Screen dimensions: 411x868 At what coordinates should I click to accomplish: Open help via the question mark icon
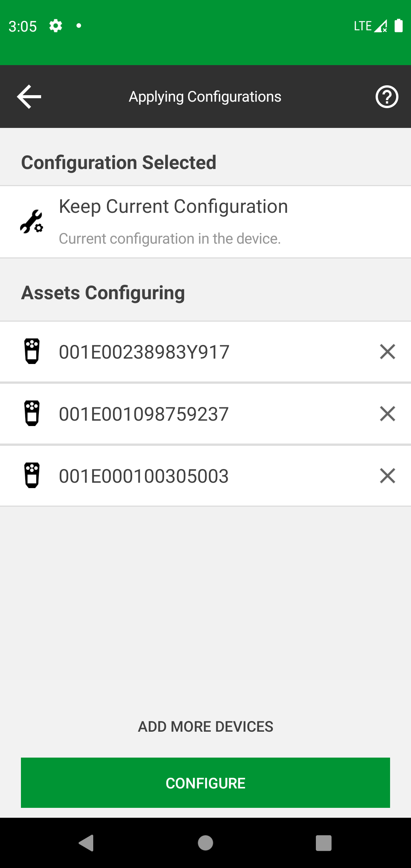click(387, 97)
